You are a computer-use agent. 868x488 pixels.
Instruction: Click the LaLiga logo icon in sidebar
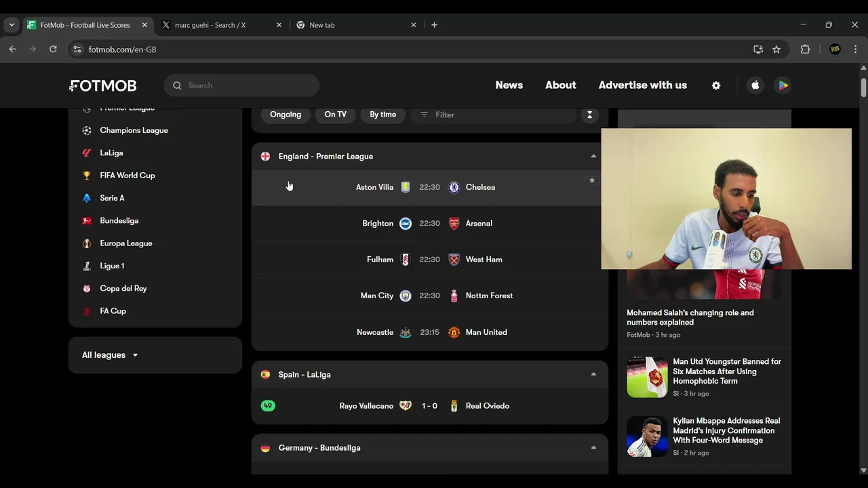(x=87, y=153)
